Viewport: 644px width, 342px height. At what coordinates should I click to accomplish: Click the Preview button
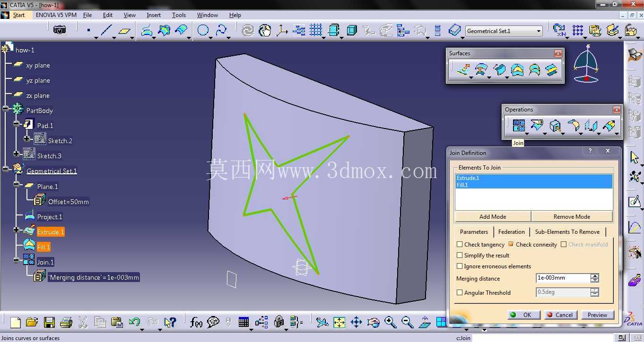click(x=597, y=315)
